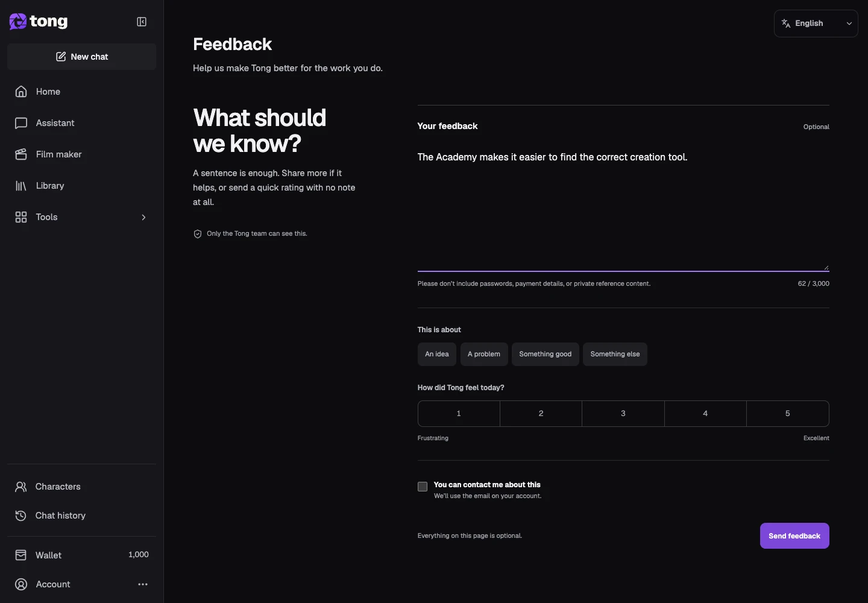
Task: Open the Account three-dots menu
Action: point(143,584)
